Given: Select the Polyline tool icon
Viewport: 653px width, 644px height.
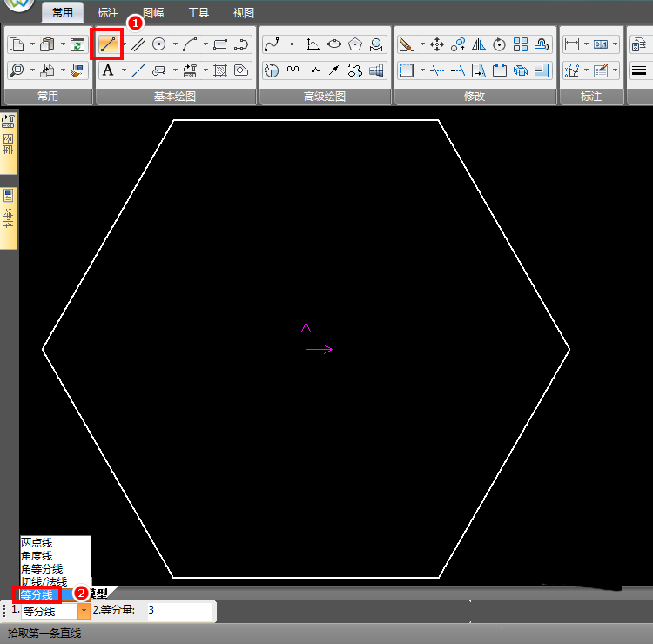Looking at the screenshot, I should [241, 44].
